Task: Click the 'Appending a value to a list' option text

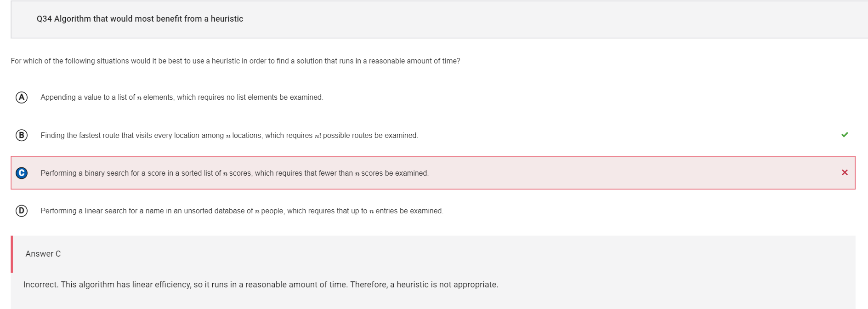Action: click(182, 97)
